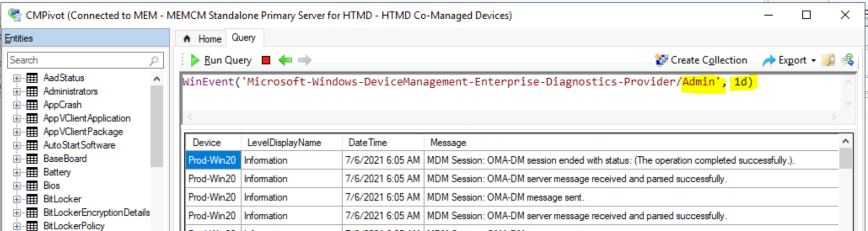868x231 pixels.
Task: Click the Export button label
Action: pos(792,60)
